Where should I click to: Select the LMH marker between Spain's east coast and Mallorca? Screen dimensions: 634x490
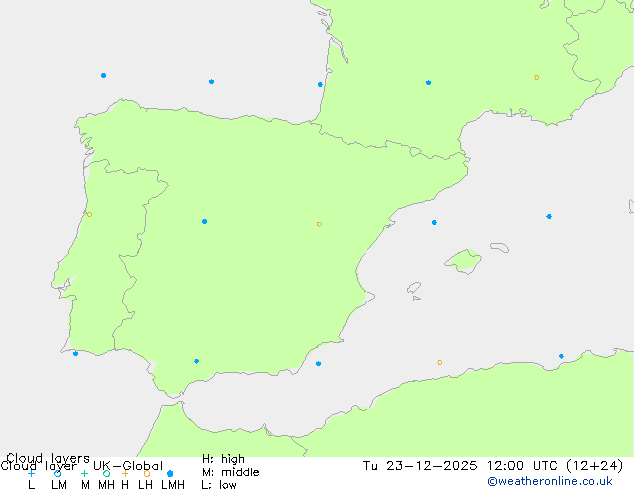(434, 222)
